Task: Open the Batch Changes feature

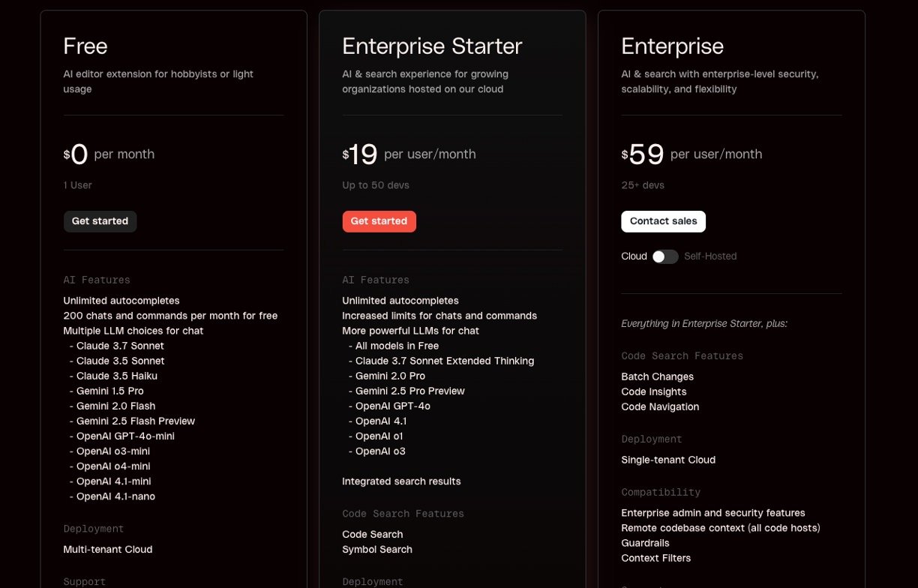Action: coord(657,376)
